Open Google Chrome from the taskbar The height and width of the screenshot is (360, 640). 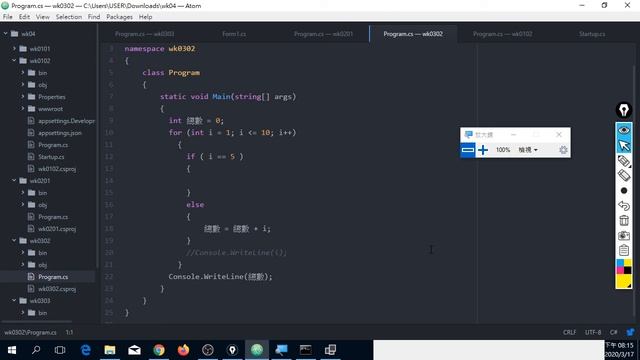click(x=159, y=350)
